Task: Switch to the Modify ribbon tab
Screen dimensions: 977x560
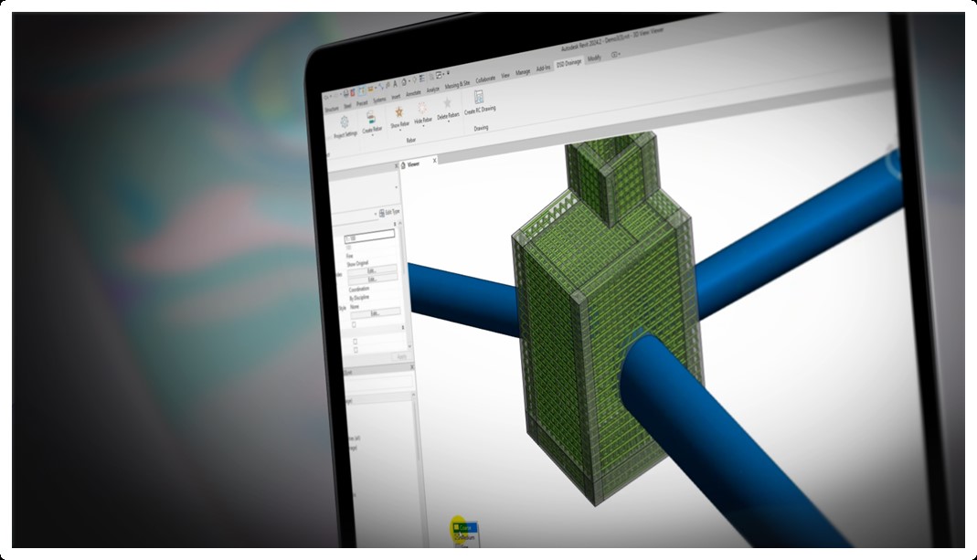Action: (x=594, y=59)
